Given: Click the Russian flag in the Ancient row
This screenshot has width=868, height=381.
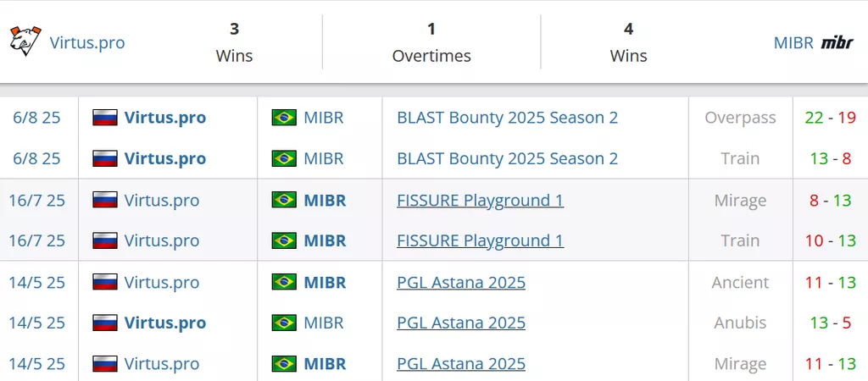Looking at the screenshot, I should coord(105,282).
